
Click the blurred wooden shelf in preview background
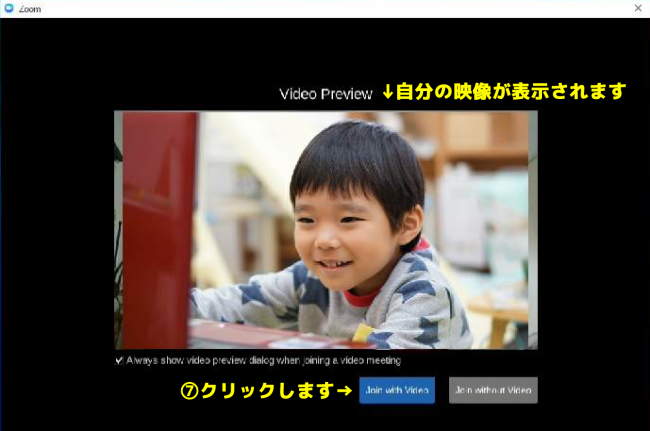481,143
